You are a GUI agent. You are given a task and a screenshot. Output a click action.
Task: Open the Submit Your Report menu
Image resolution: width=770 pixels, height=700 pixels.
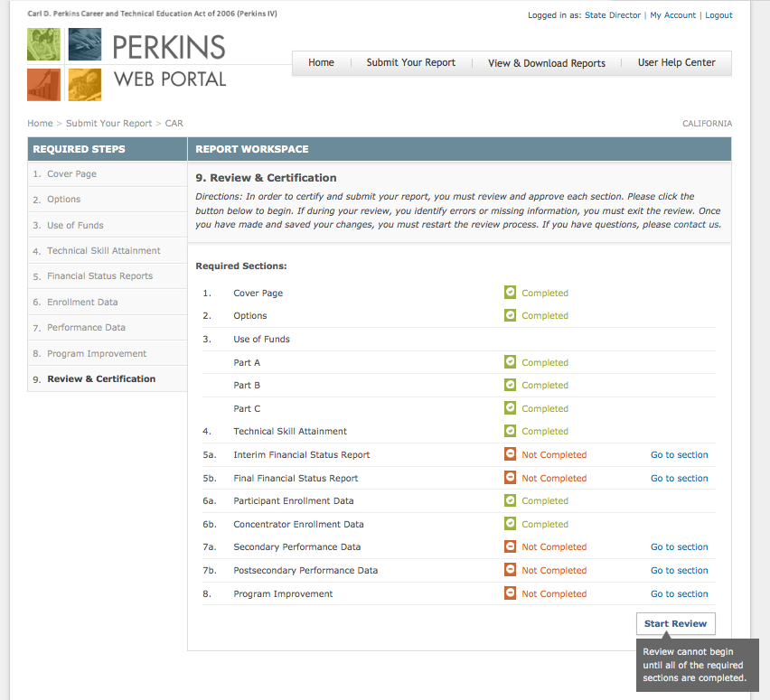(x=411, y=62)
